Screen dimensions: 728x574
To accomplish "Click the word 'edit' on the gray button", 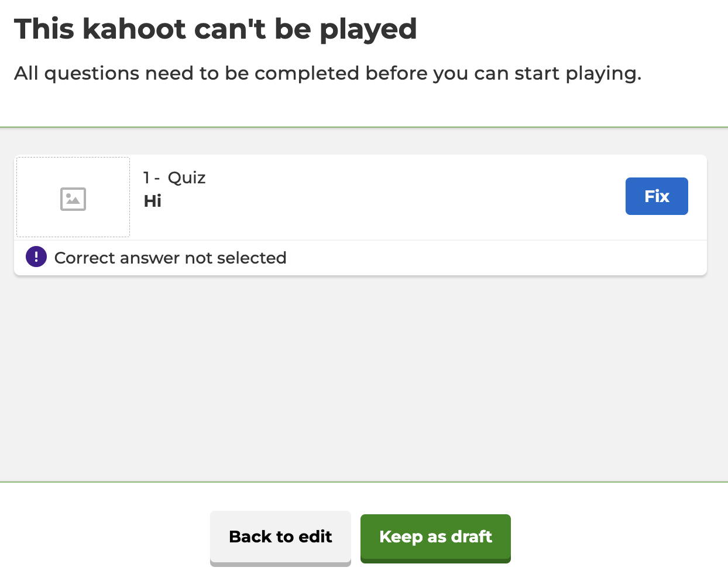I will pos(315,537).
